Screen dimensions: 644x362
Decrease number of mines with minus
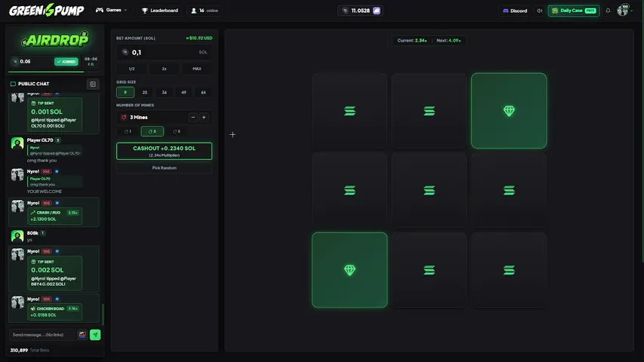tap(193, 118)
